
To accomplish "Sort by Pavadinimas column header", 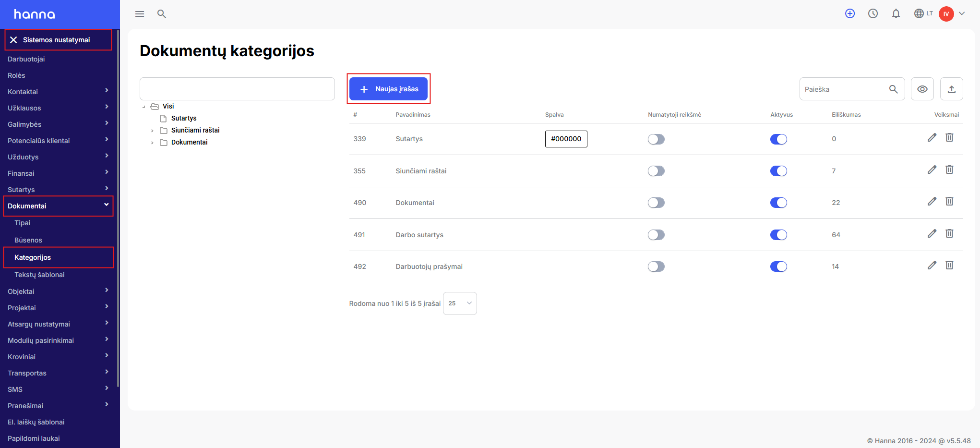I will point(413,115).
